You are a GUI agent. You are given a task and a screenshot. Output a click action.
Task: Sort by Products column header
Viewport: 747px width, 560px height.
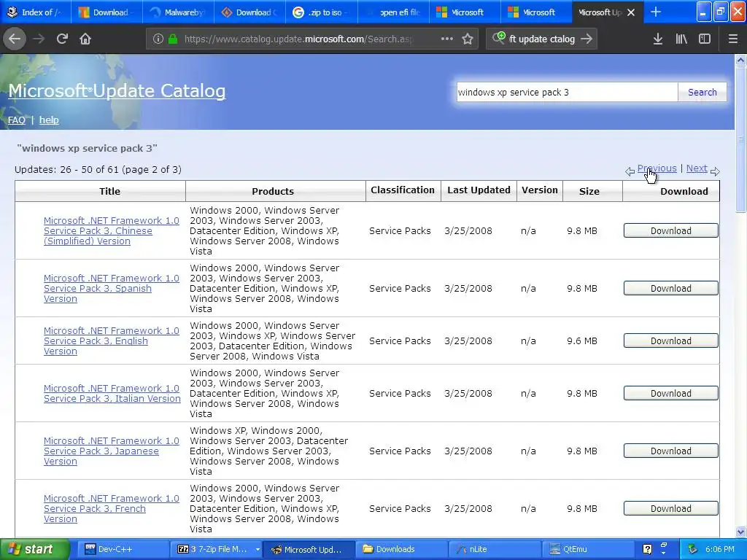(x=273, y=192)
